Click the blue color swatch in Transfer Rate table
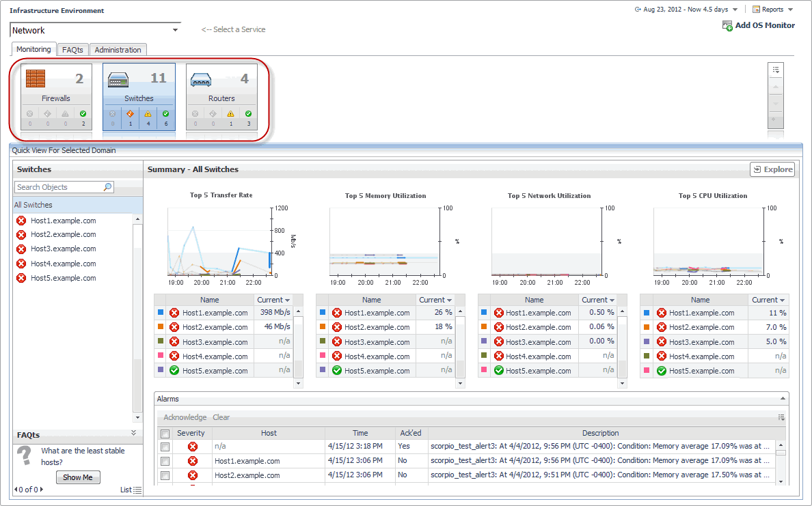The width and height of the screenshot is (812, 506). tap(160, 313)
